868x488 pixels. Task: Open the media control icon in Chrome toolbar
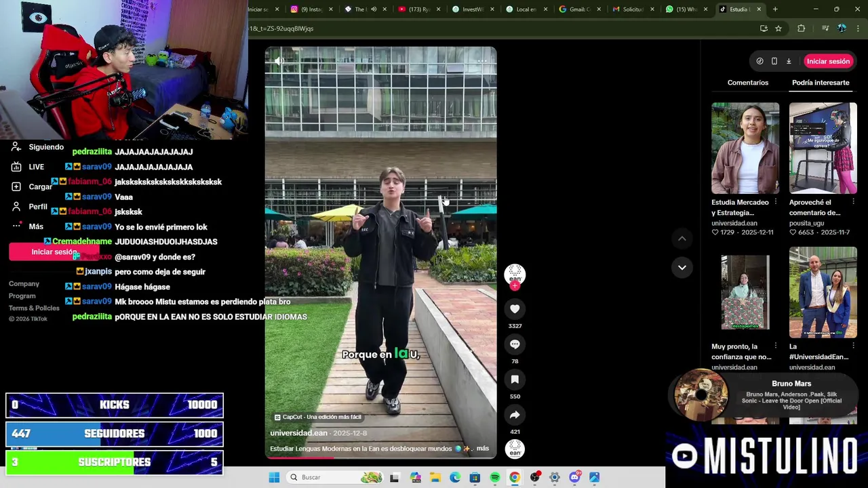pyautogui.click(x=825, y=28)
